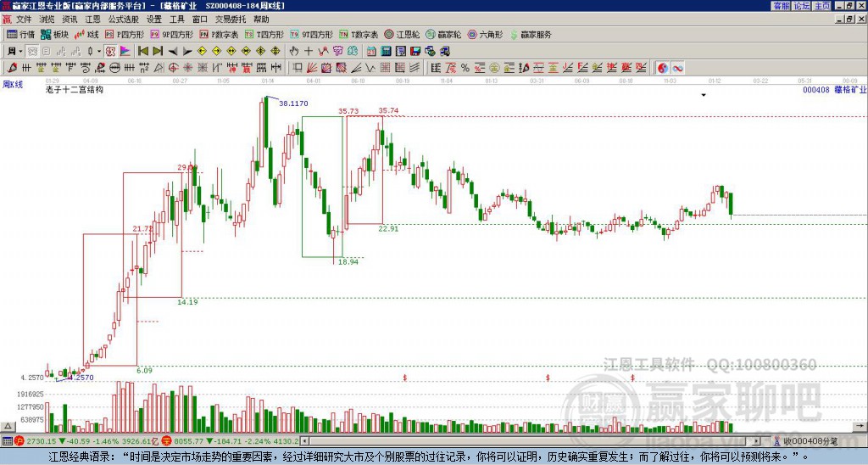Click the save floppy disk icon
The height and width of the screenshot is (465, 868).
click(x=415, y=52)
